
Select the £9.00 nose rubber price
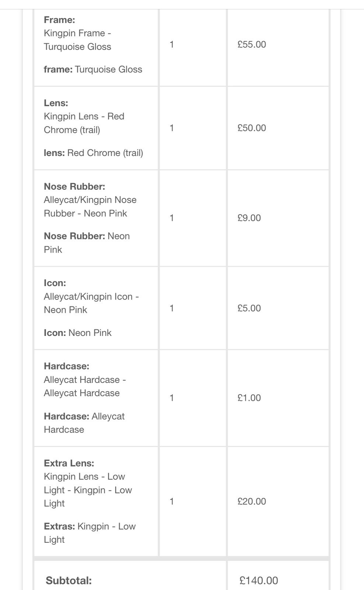(249, 218)
